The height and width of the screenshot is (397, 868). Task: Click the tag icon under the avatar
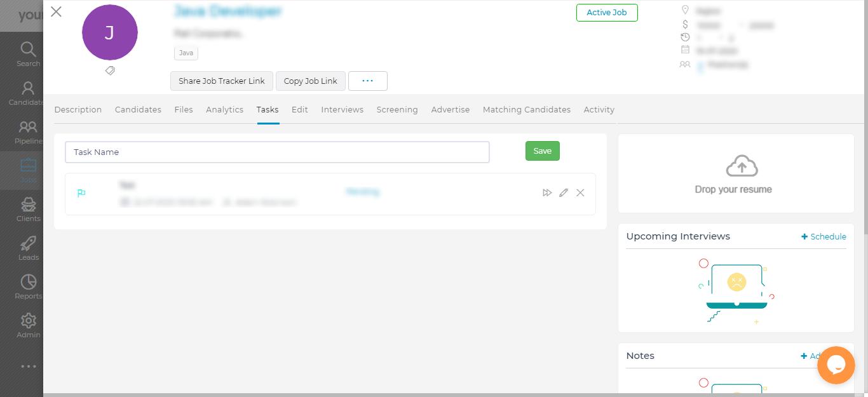pyautogui.click(x=110, y=71)
